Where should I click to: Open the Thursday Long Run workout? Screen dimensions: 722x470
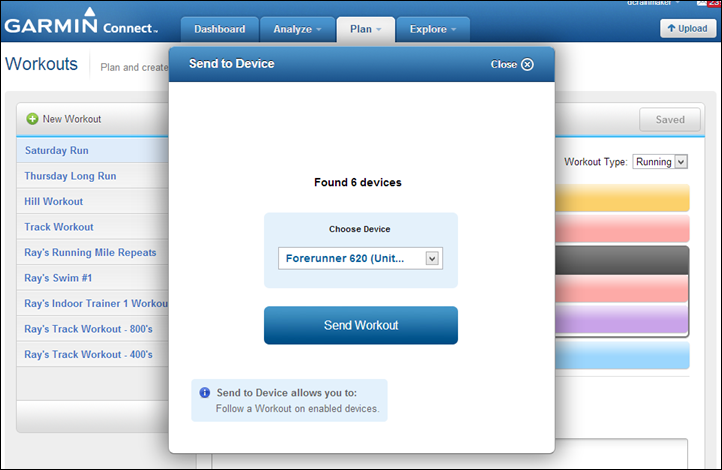(x=93, y=176)
